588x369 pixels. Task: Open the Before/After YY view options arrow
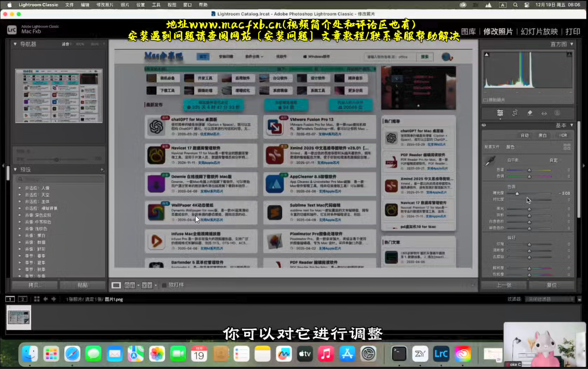[x=156, y=285]
